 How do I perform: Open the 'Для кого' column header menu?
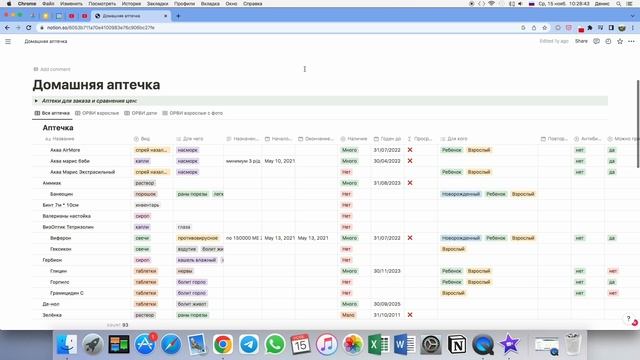(x=454, y=139)
